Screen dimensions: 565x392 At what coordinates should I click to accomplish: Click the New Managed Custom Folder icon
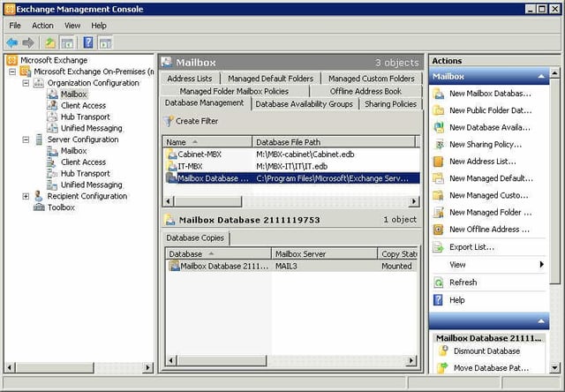[x=438, y=195]
